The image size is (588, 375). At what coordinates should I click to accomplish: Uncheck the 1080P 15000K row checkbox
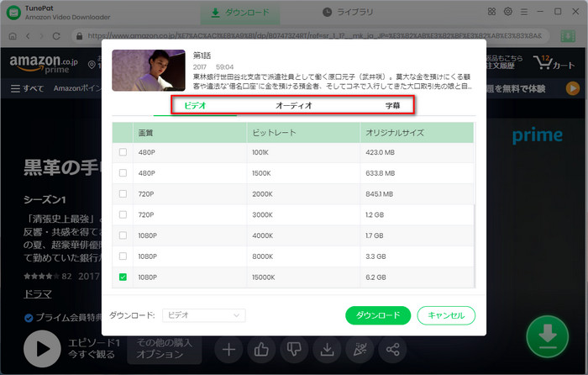coord(123,277)
